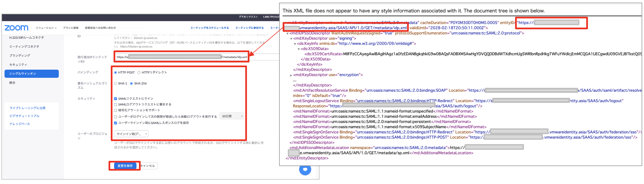Click the SingleSignOnService HTTP-POST binding line
The width and height of the screenshot is (644, 184).
coord(465,137)
